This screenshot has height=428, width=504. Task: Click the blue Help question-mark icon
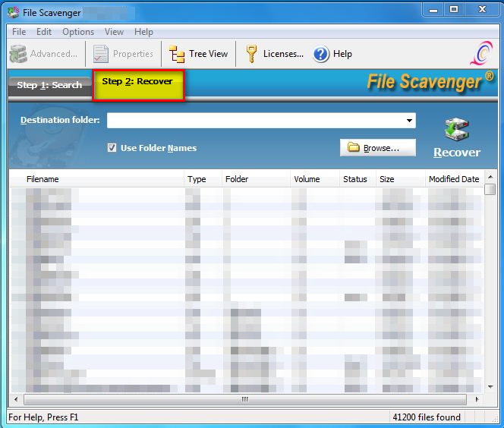pyautogui.click(x=321, y=54)
